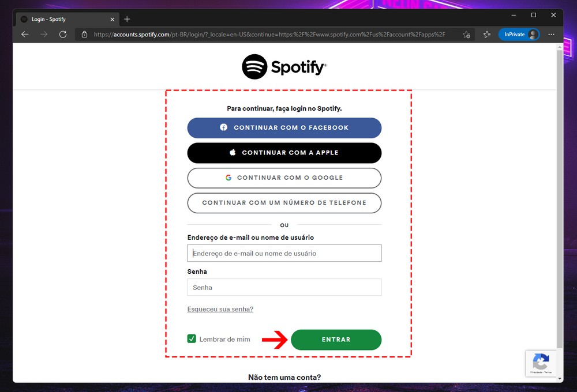Click the green Entrar button

(x=336, y=340)
